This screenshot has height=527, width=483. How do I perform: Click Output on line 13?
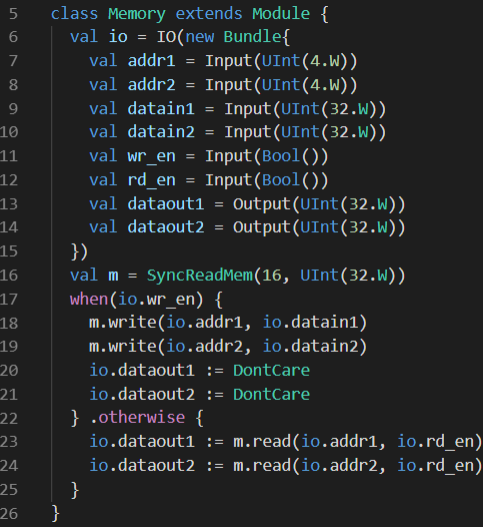tap(262, 205)
